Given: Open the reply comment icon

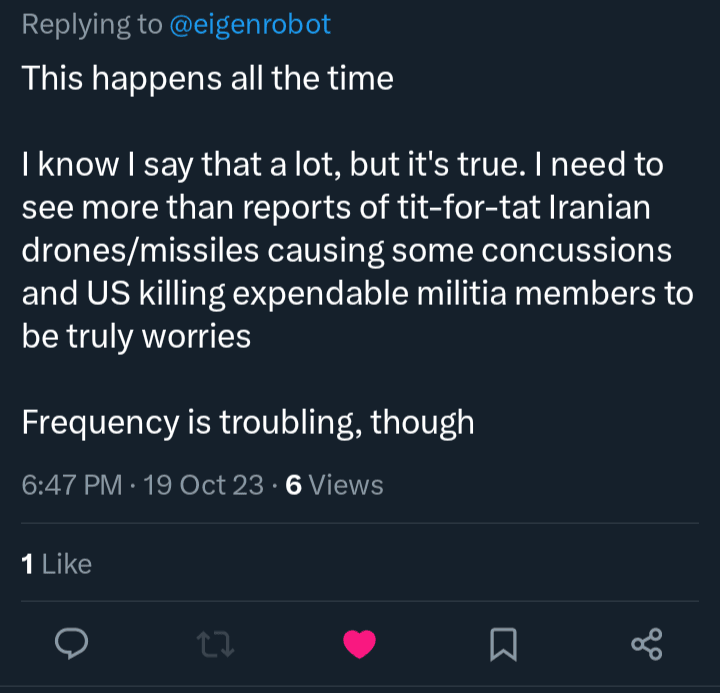Looking at the screenshot, I should click(72, 644).
